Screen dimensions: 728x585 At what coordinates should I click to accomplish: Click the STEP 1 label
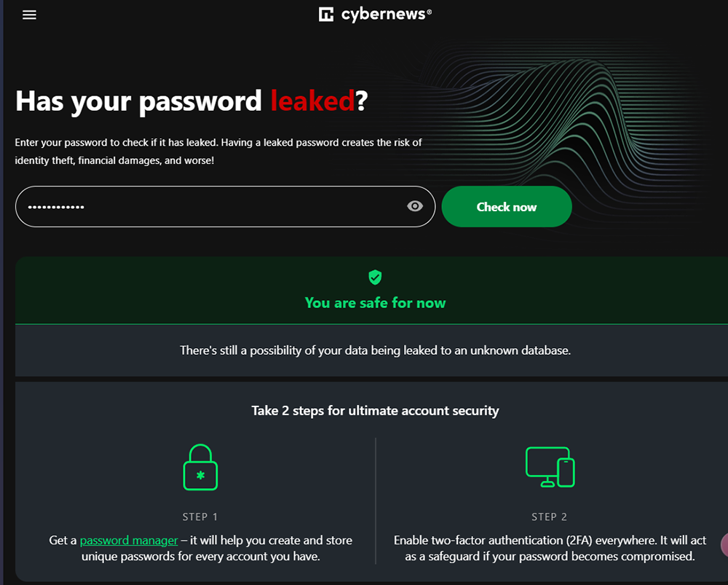pos(200,517)
